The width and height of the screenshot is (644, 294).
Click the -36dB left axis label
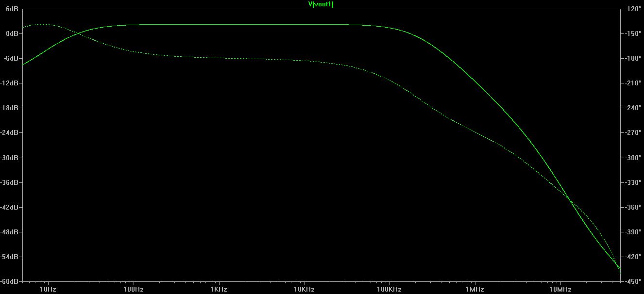(10, 182)
